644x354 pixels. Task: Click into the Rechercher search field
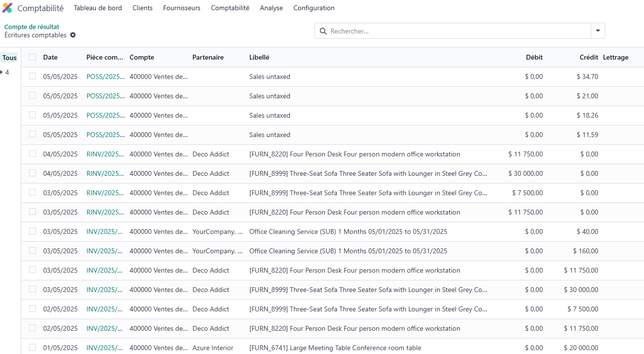click(x=456, y=31)
